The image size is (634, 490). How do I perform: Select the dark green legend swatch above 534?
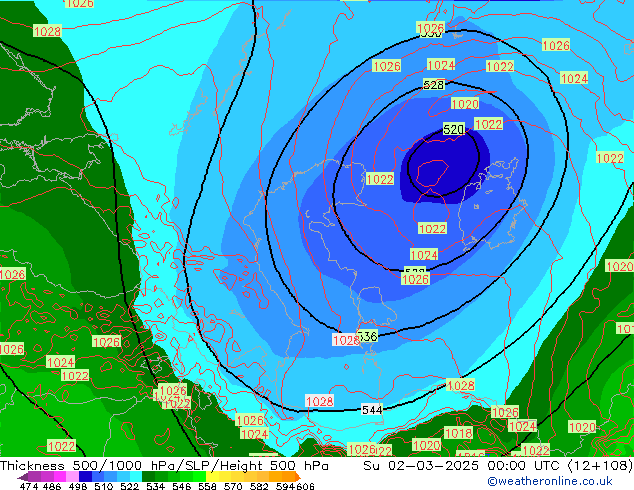[148, 476]
